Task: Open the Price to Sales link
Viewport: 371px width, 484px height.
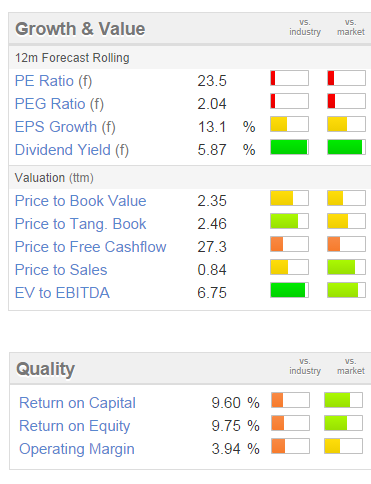Action: [x=61, y=270]
